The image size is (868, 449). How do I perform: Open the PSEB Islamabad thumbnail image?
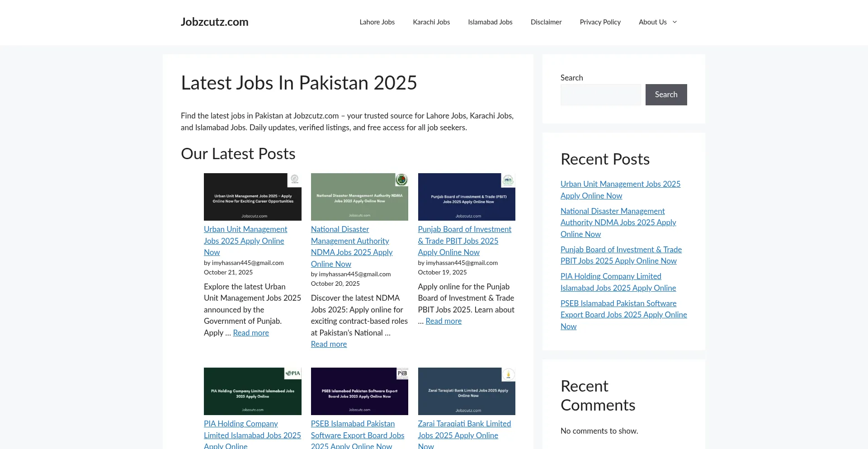coord(359,391)
